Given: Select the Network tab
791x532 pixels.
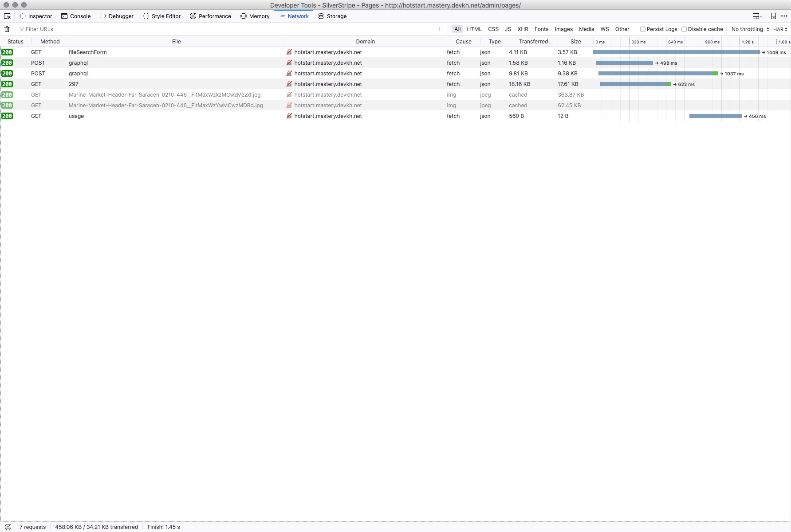Looking at the screenshot, I should coord(294,16).
